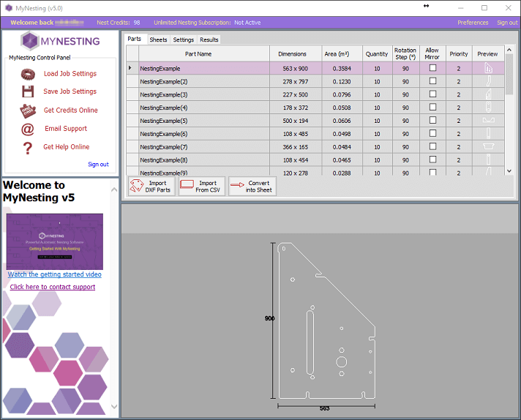Image resolution: width=521 pixels, height=420 pixels.
Task: Click the parts table vertical scrollbar thumb
Action: (509, 75)
